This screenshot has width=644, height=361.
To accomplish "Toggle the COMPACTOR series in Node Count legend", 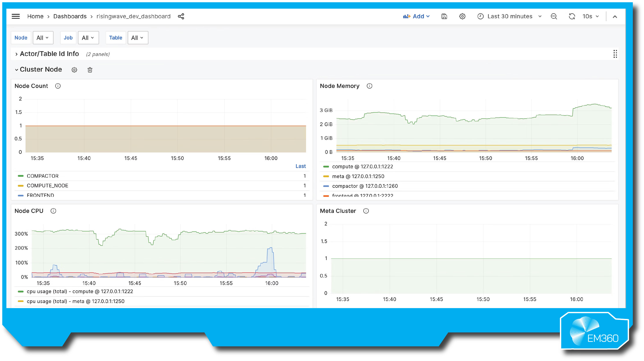I will pyautogui.click(x=43, y=176).
